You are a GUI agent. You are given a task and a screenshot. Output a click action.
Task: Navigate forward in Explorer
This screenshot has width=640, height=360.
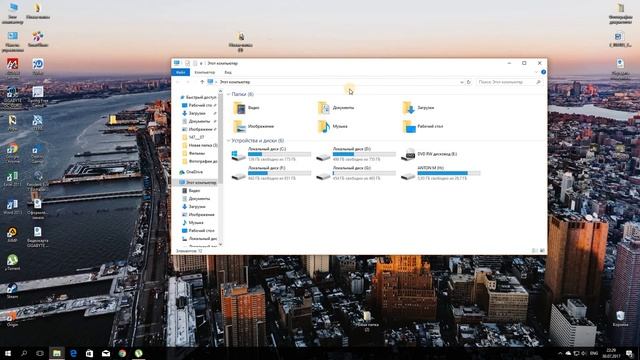pos(188,82)
